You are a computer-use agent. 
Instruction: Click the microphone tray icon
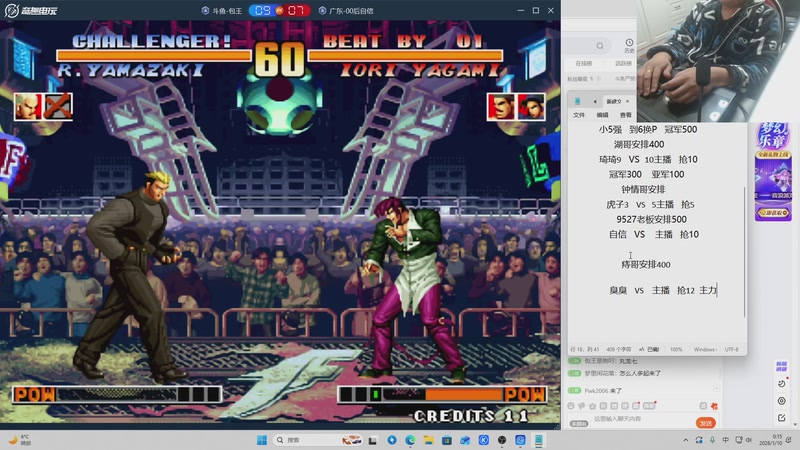[x=712, y=440]
